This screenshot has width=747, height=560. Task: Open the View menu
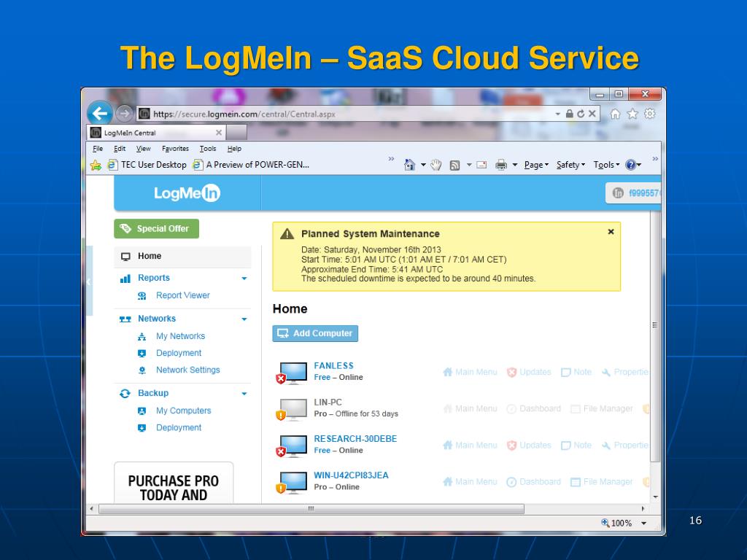click(x=144, y=149)
